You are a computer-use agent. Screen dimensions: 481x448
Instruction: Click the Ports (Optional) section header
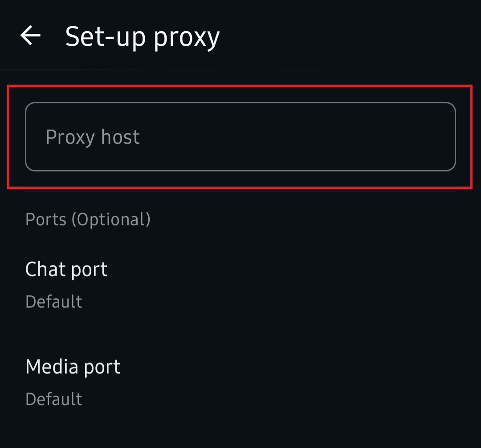tap(88, 219)
